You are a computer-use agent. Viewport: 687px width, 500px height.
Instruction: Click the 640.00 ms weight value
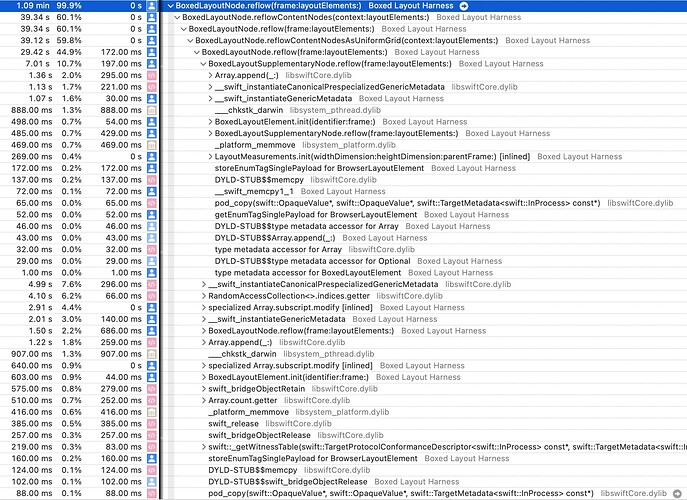click(x=32, y=366)
